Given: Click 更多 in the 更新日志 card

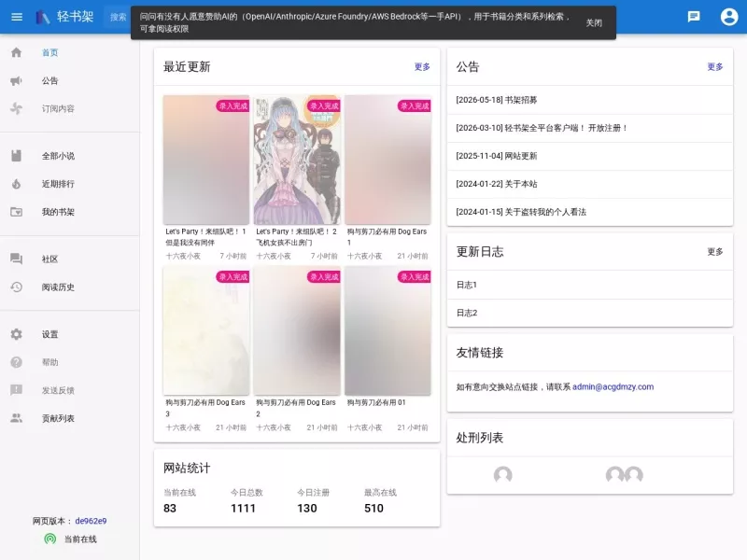Looking at the screenshot, I should [x=715, y=251].
